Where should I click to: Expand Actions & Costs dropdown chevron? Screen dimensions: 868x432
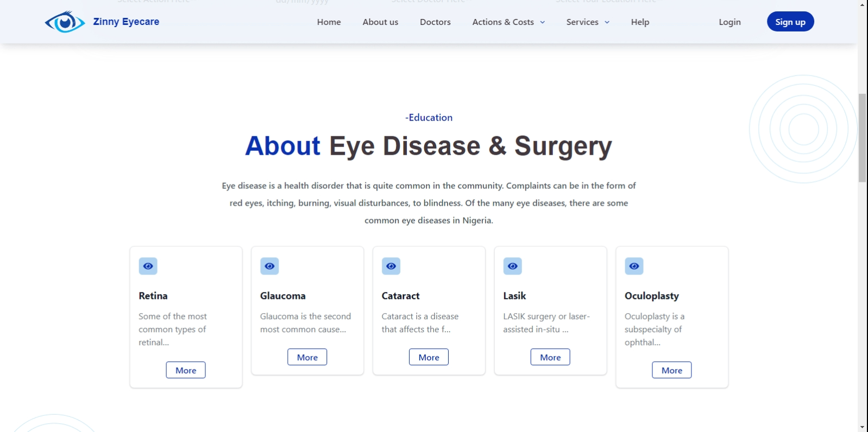tap(542, 22)
